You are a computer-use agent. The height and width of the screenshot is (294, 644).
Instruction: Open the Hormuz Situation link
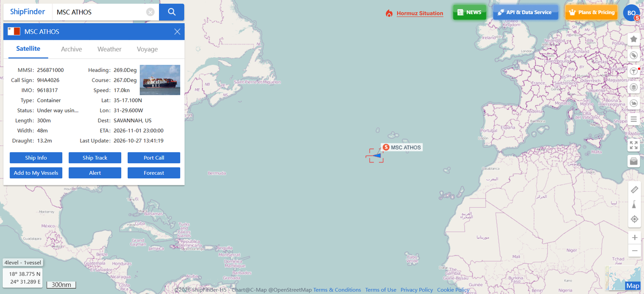(420, 14)
